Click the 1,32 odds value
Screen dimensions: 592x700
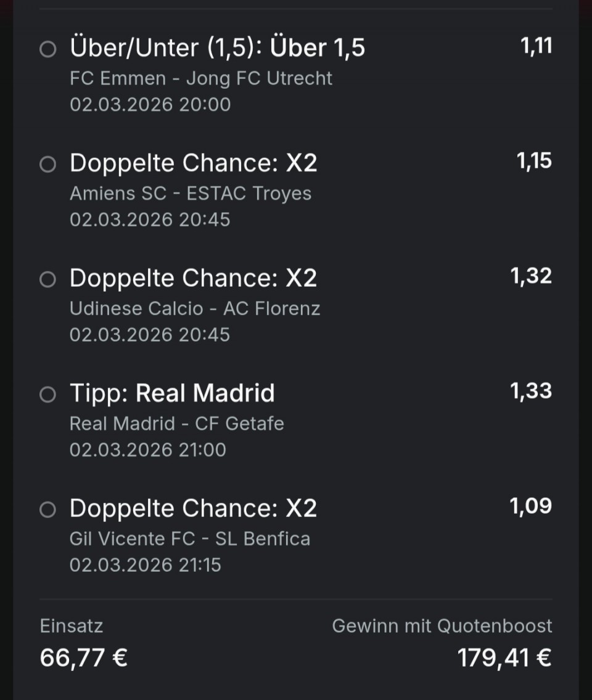pos(531,276)
